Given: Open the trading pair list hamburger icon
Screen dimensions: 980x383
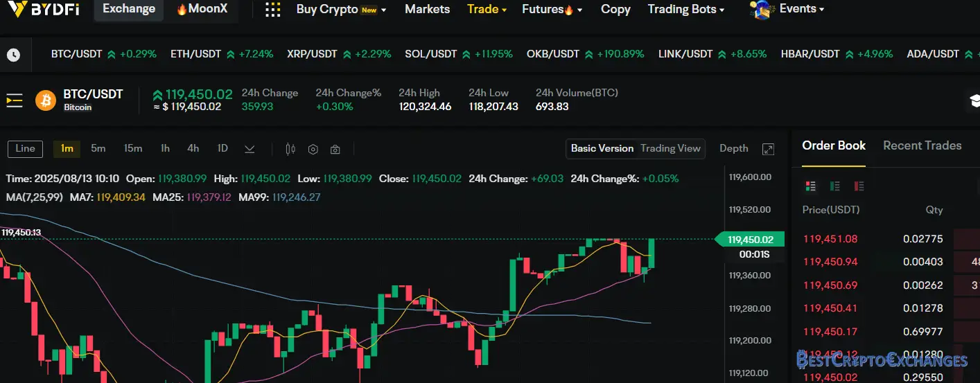Looking at the screenshot, I should click(15, 100).
